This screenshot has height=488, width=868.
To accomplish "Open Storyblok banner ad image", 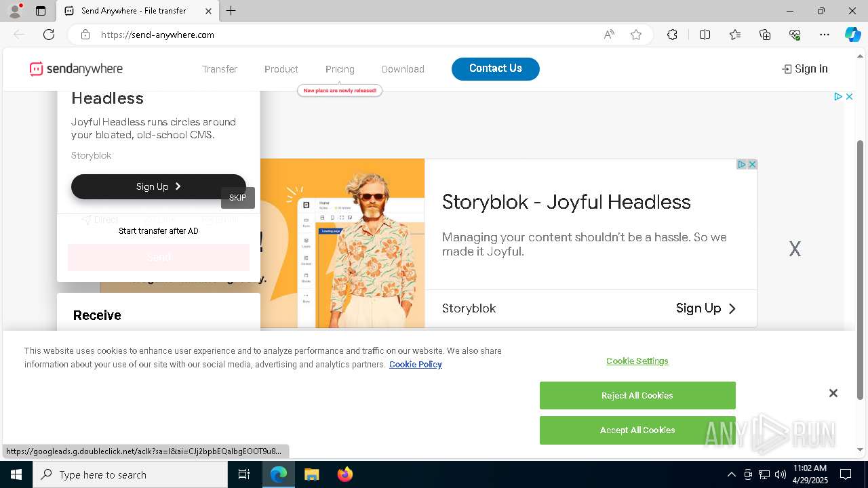I will (x=342, y=244).
